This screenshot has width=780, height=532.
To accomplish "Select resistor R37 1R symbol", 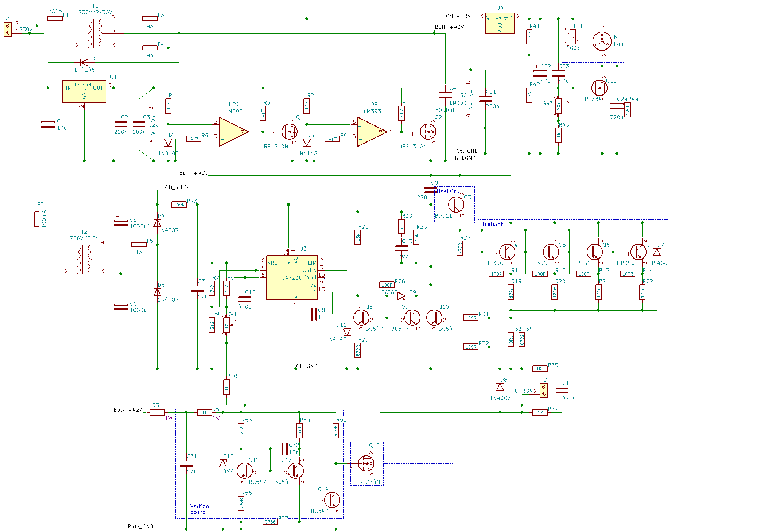I will click(x=540, y=412).
